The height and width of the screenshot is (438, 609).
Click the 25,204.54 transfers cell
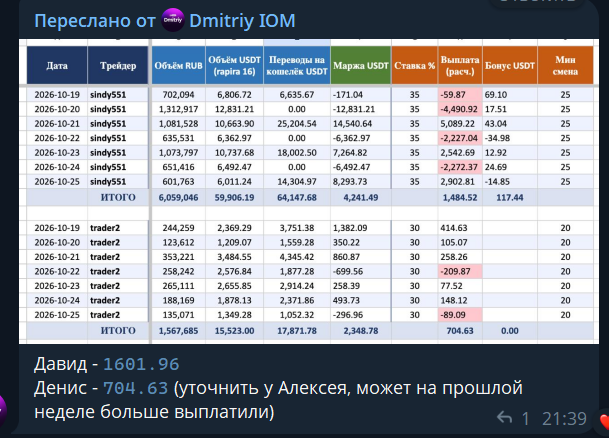[297, 124]
